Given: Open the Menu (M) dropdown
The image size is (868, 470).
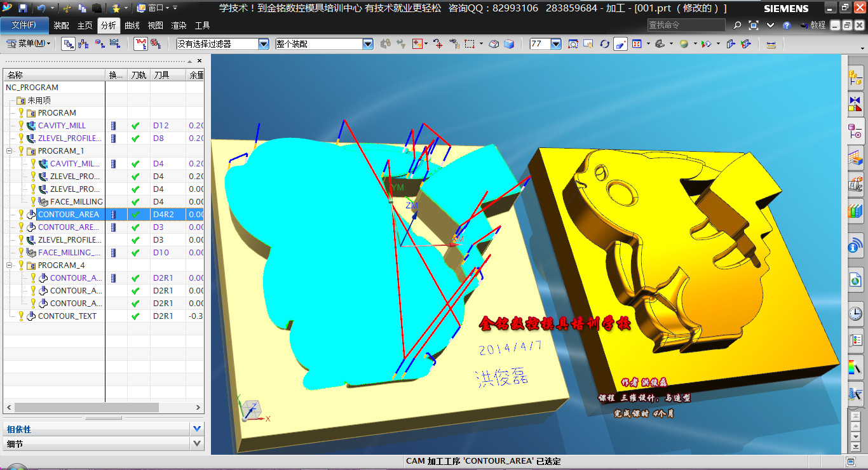Looking at the screenshot, I should (28, 44).
